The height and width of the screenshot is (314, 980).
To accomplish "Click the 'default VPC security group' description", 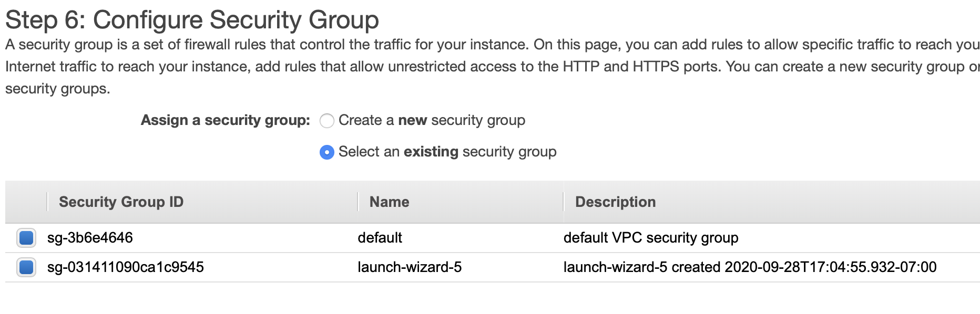I will 651,238.
